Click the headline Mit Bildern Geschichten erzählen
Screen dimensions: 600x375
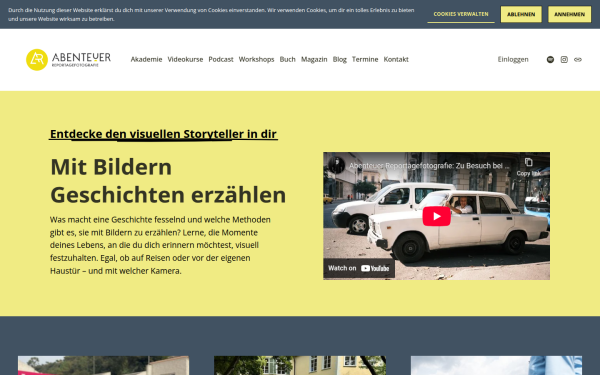point(168,181)
